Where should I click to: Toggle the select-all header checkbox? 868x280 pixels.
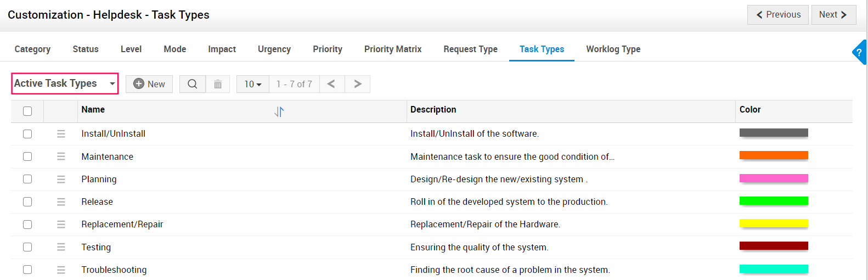(x=27, y=111)
